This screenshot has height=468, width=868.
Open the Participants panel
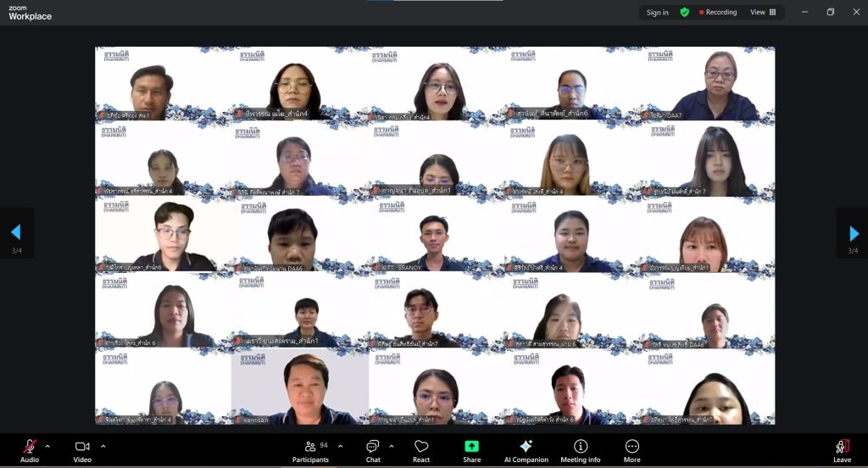coord(310,447)
